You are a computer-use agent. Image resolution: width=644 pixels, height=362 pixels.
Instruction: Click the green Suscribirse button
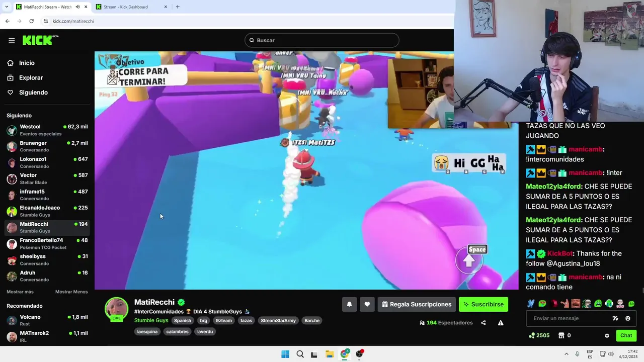[484, 304]
